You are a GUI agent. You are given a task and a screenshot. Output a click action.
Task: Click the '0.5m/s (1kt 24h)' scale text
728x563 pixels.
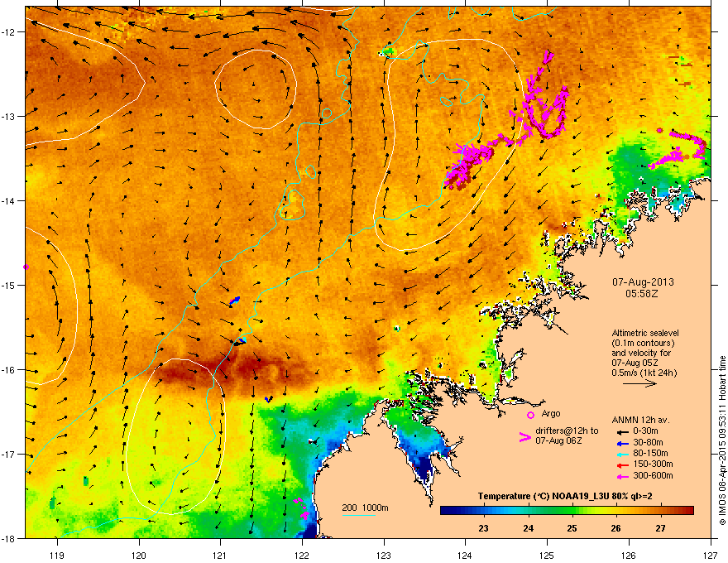(x=644, y=373)
